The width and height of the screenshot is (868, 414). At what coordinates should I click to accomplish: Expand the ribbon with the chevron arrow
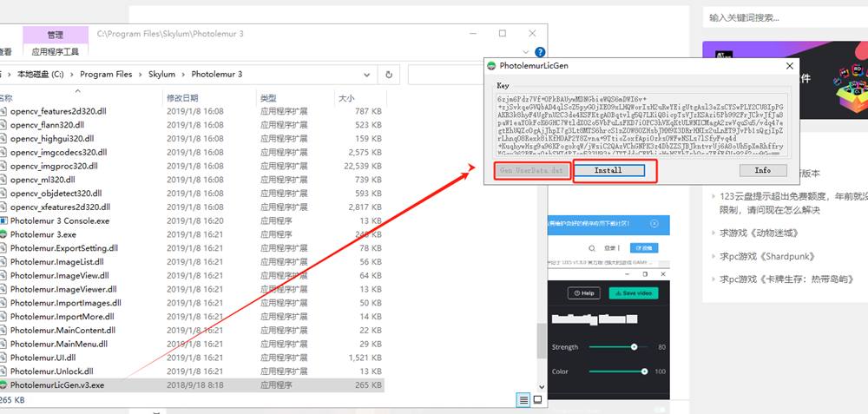tap(526, 52)
